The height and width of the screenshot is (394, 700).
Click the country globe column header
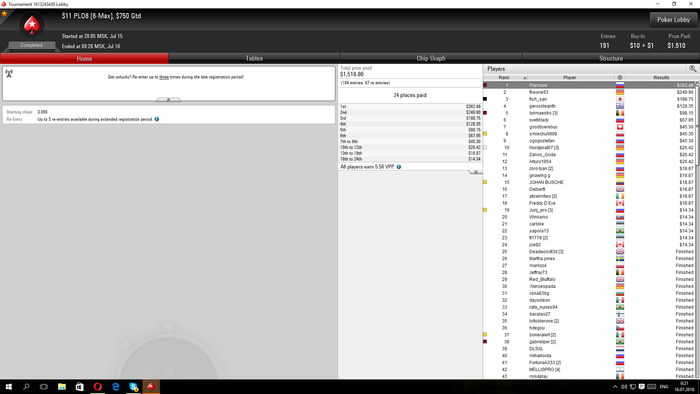(620, 78)
